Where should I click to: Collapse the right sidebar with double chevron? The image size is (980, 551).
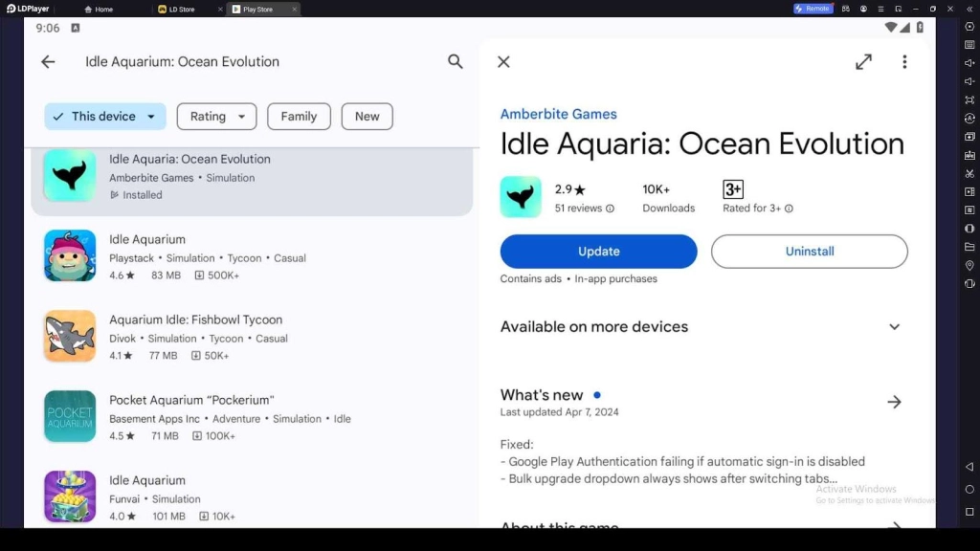969,9
